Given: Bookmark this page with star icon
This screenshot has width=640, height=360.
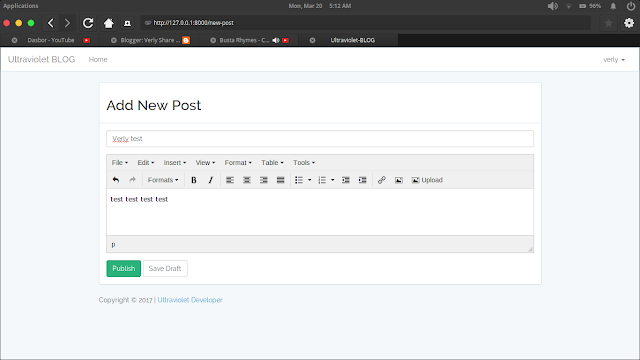Looking at the screenshot, I should click(x=608, y=23).
